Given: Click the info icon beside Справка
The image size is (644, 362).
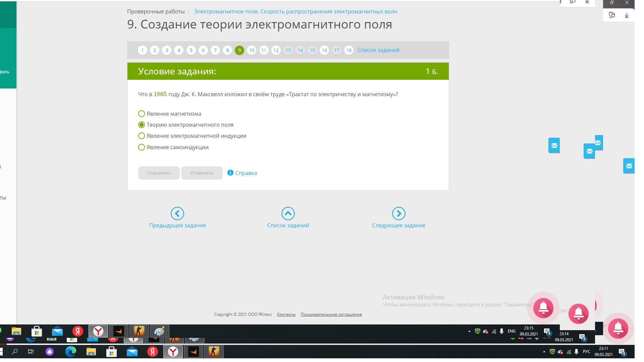Looking at the screenshot, I should (x=230, y=173).
